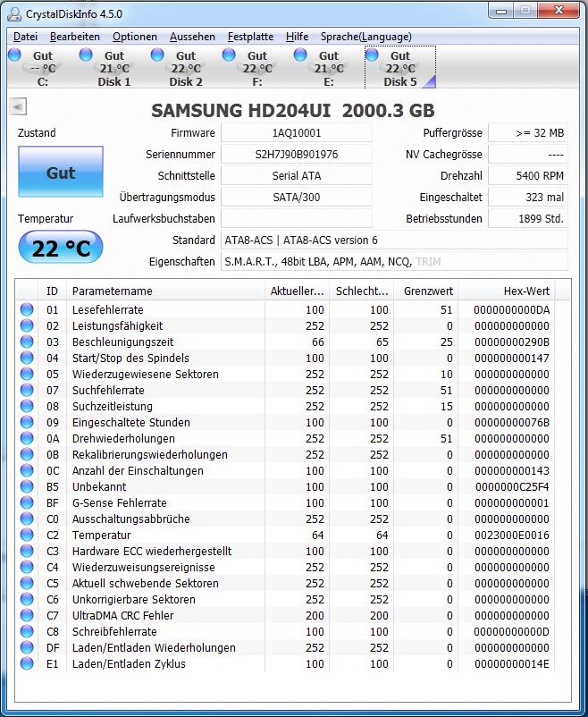Click status orb for Rekalibrierungswiederholungen row
The image size is (588, 717).
pyautogui.click(x=27, y=454)
